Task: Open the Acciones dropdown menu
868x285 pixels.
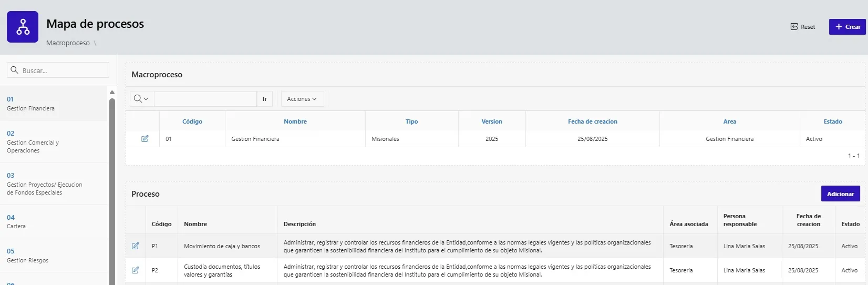Action: click(302, 99)
